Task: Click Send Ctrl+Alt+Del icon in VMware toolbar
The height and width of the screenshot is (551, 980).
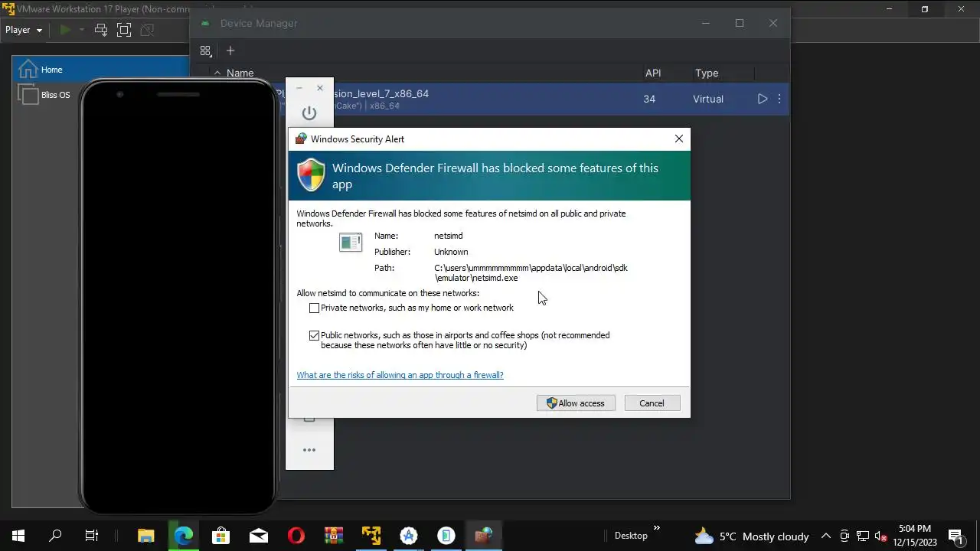Action: [101, 30]
